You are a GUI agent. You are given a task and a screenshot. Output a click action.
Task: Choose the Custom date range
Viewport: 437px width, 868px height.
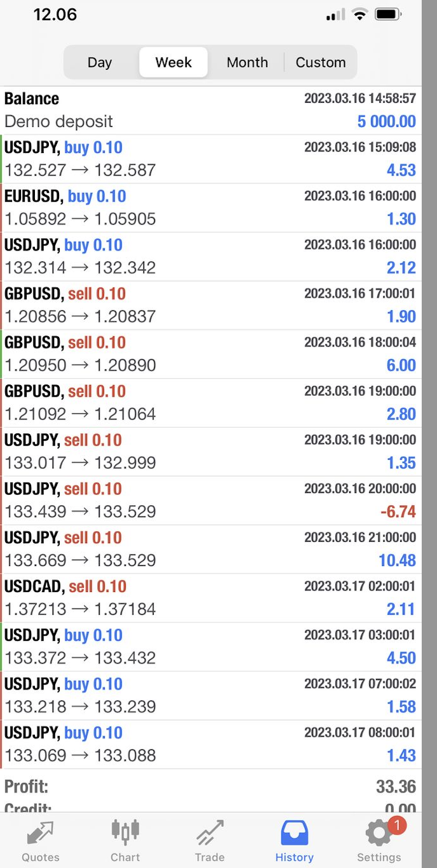pos(321,62)
